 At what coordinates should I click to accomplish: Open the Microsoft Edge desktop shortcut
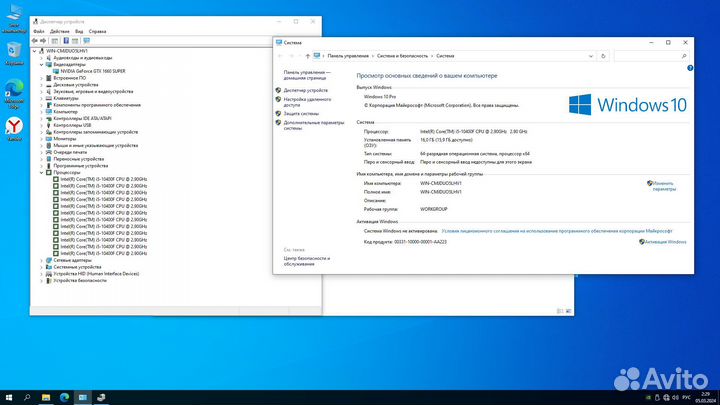click(14, 94)
